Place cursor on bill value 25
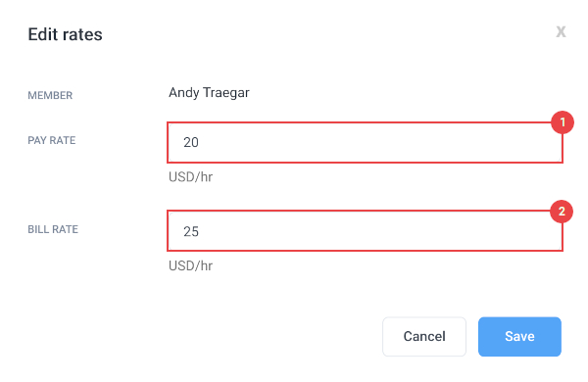 pyautogui.click(x=191, y=231)
